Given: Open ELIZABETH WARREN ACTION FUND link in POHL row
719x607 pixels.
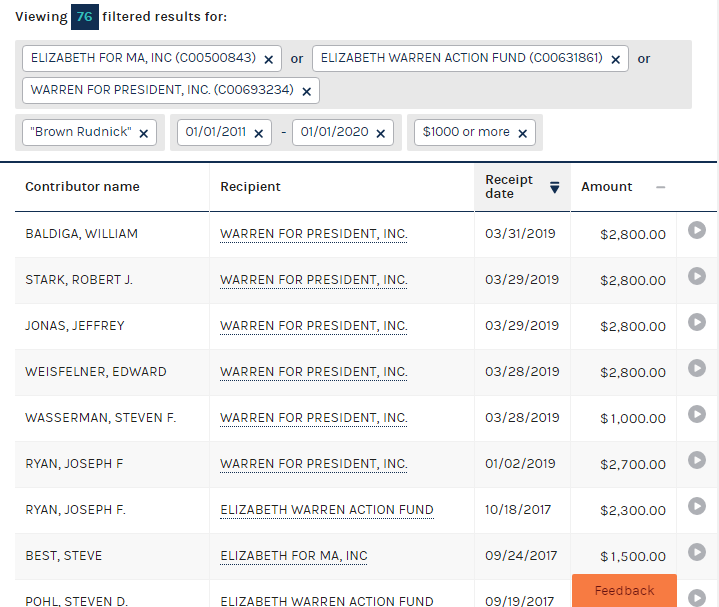Looking at the screenshot, I should (327, 601).
